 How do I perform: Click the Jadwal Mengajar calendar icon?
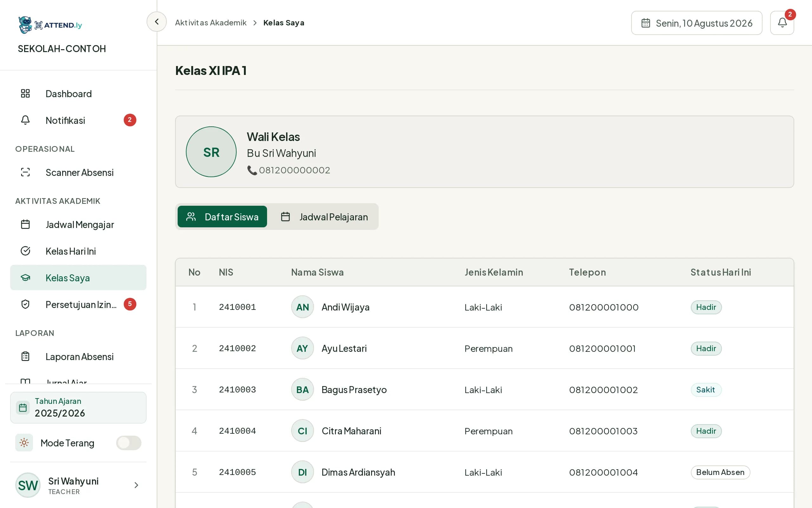click(x=25, y=224)
